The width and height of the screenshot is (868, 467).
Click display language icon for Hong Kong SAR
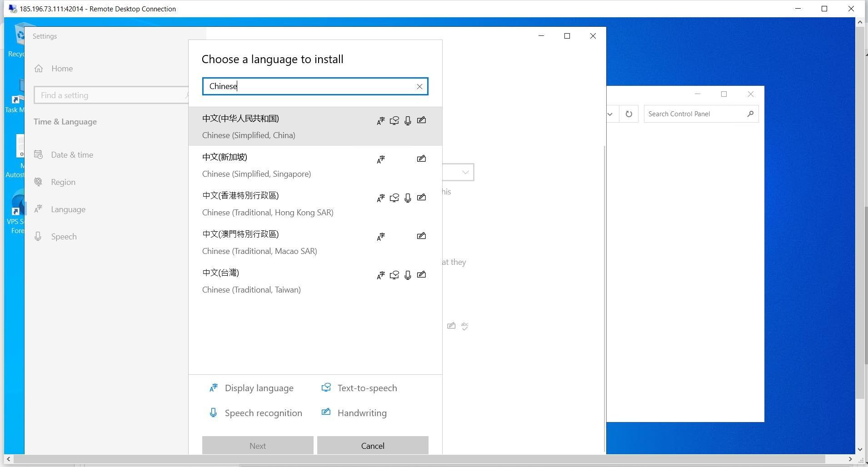pyautogui.click(x=381, y=198)
